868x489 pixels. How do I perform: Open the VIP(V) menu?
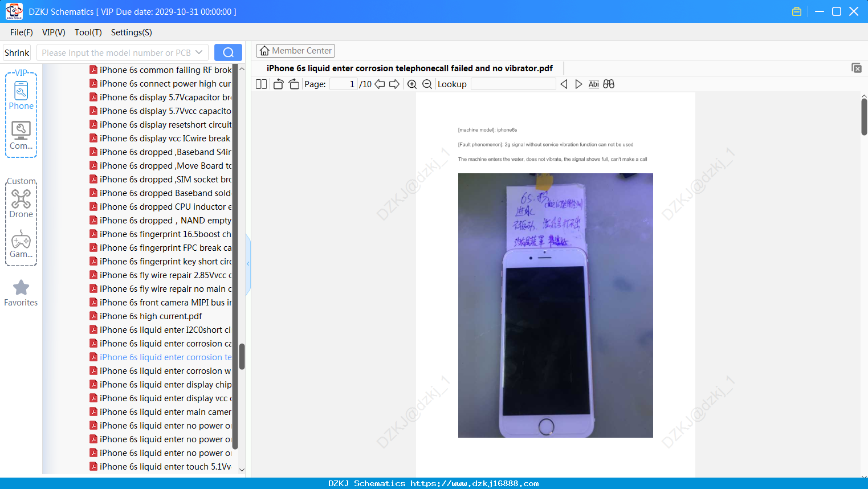click(x=54, y=32)
